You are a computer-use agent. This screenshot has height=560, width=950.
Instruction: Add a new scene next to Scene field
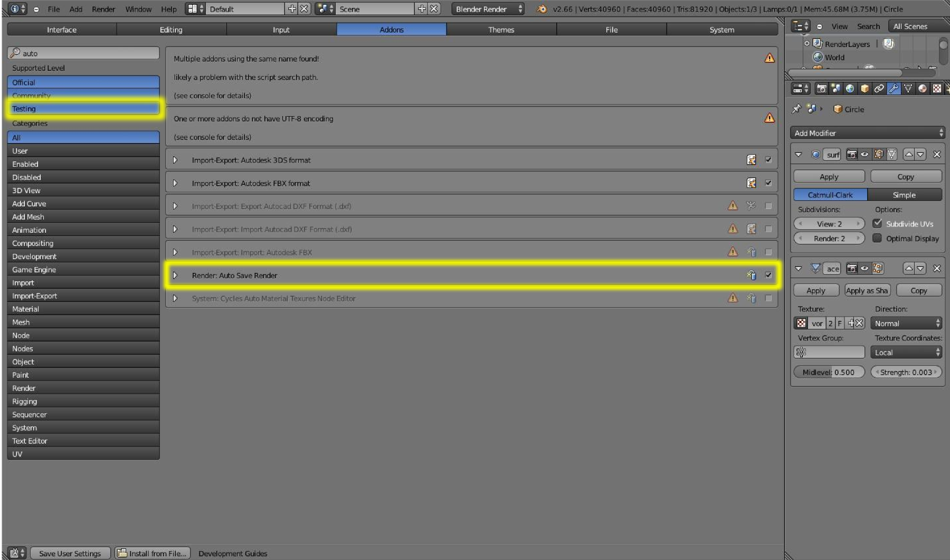point(422,9)
